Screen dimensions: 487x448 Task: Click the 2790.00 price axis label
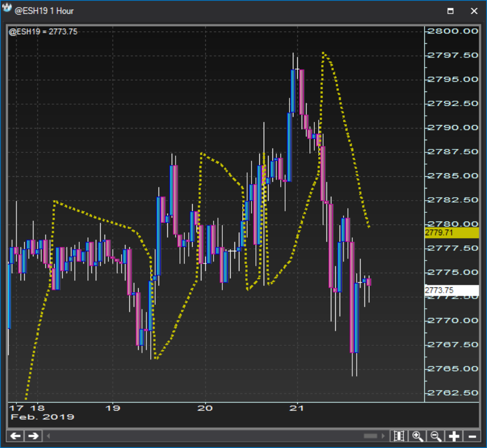click(453, 128)
